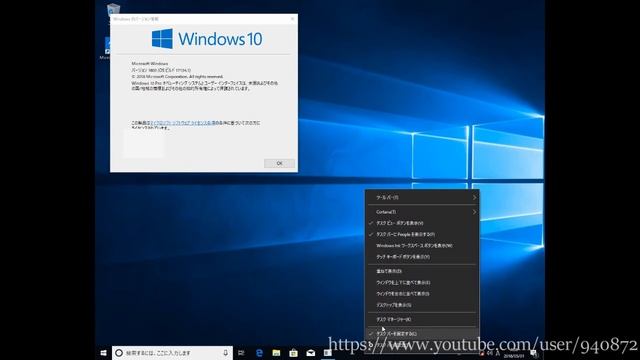Click the Windows 10 logo in dialog

click(x=207, y=39)
